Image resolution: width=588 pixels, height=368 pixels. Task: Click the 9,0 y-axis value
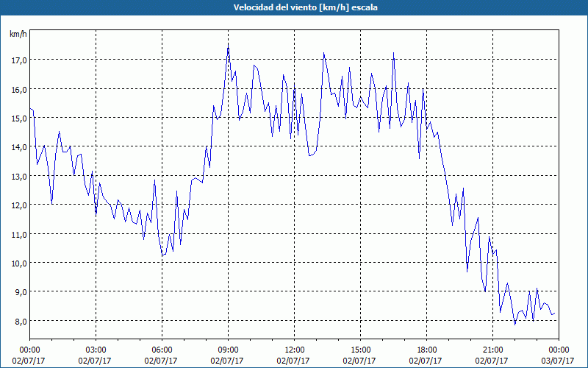click(21, 292)
